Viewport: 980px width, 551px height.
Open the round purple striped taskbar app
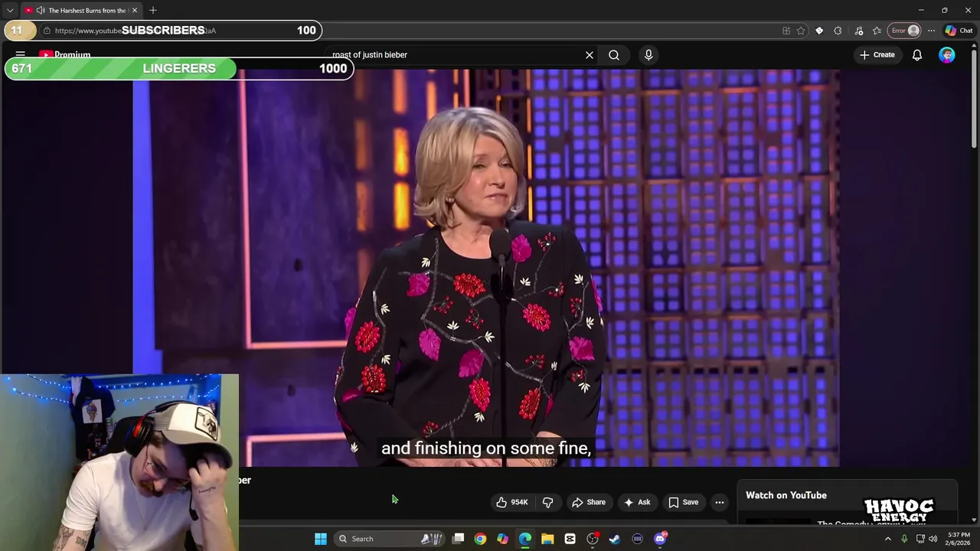tap(637, 539)
